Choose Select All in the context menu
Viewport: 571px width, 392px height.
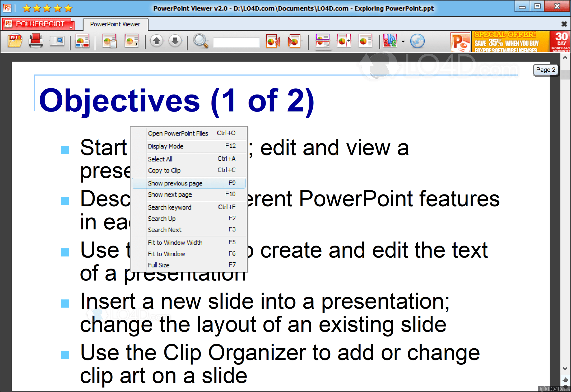(x=189, y=159)
